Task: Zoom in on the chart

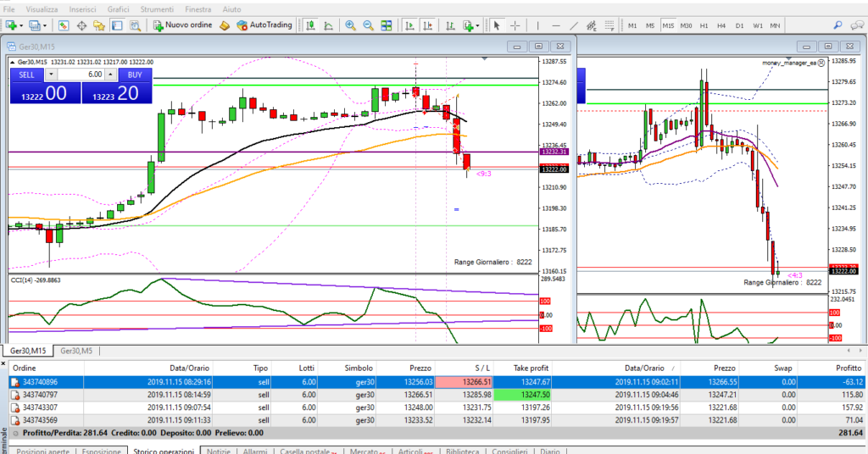Action: point(350,25)
